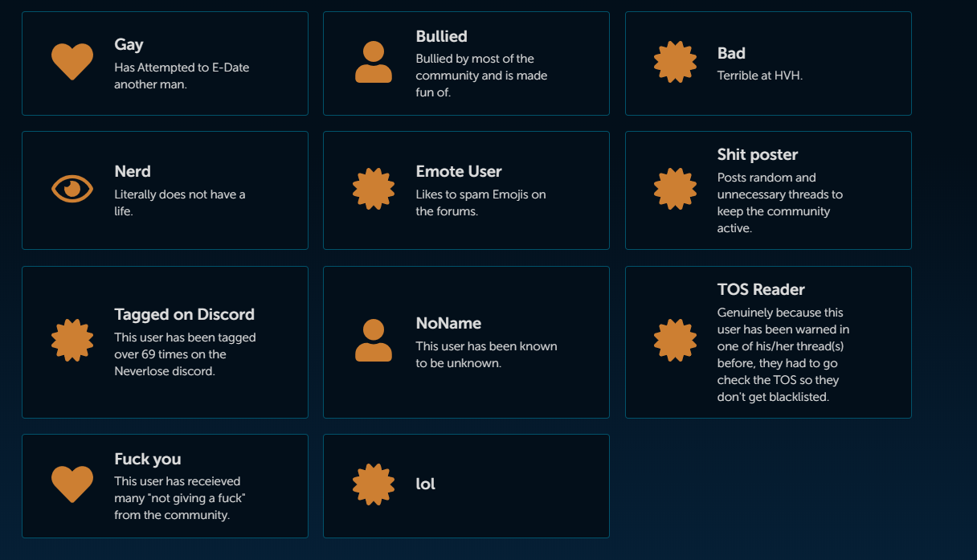
Task: Click the 'Genuinely because this user has been warned' text
Action: 783,354
